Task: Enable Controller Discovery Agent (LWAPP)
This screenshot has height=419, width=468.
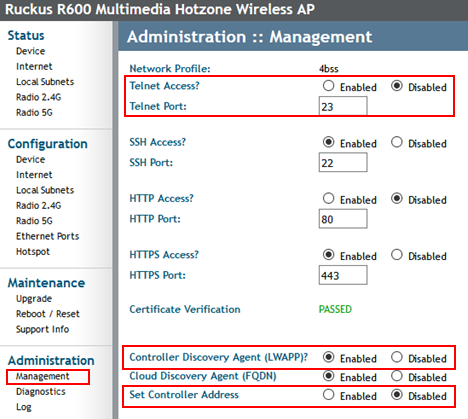Action: click(x=328, y=357)
